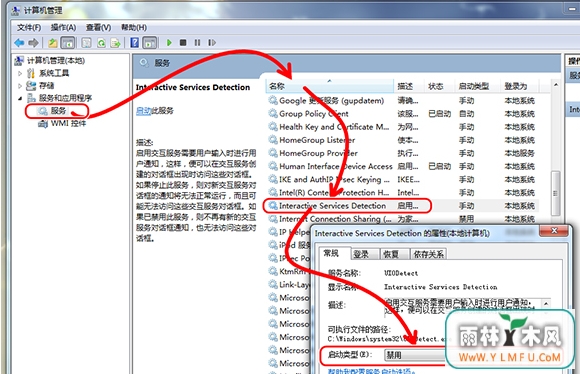The height and width of the screenshot is (374, 580).
Task: Click the 启动 this service link
Action: pos(144,111)
